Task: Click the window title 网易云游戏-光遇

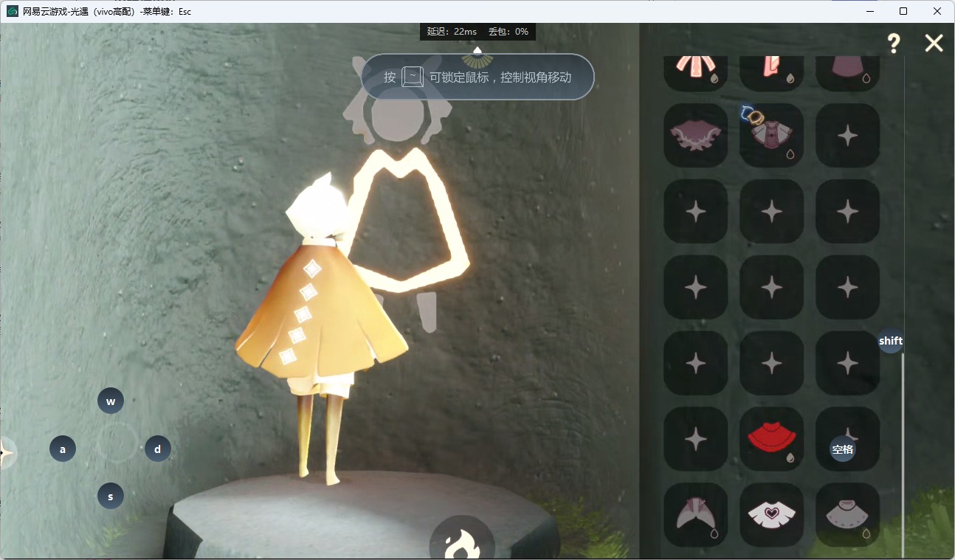Action: 55,11
